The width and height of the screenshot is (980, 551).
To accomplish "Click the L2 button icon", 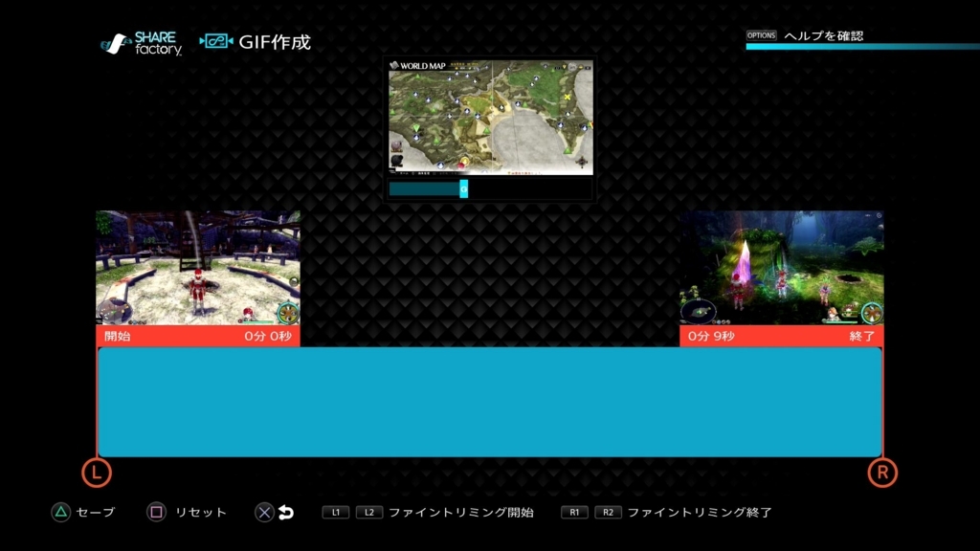I will pos(368,513).
